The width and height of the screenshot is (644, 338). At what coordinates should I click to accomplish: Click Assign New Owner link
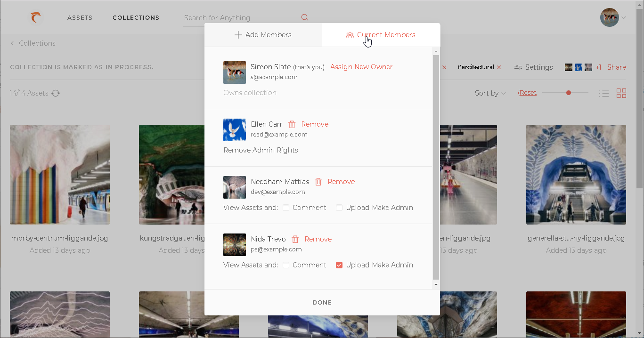[361, 67]
